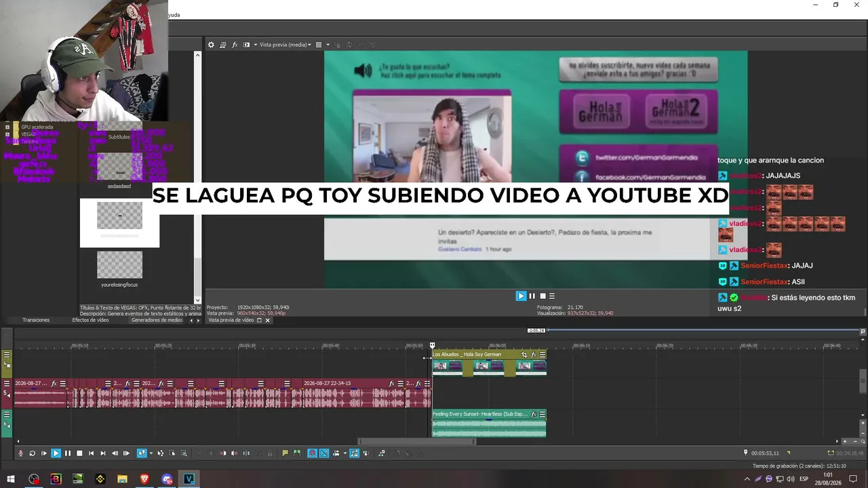
Task: Open Brave browser from the taskbar
Action: (x=144, y=479)
